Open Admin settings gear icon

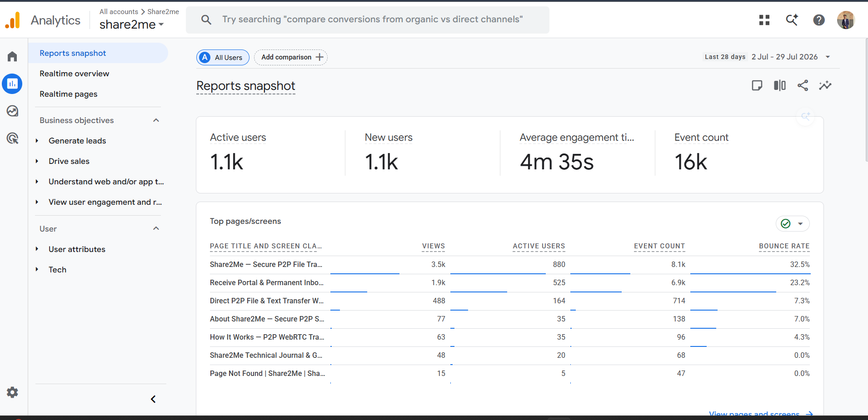point(12,392)
